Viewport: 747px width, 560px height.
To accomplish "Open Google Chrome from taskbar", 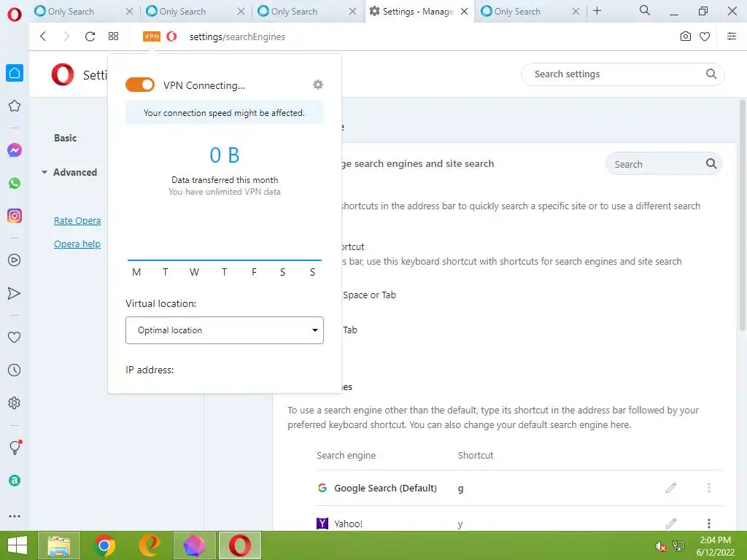I will (104, 545).
